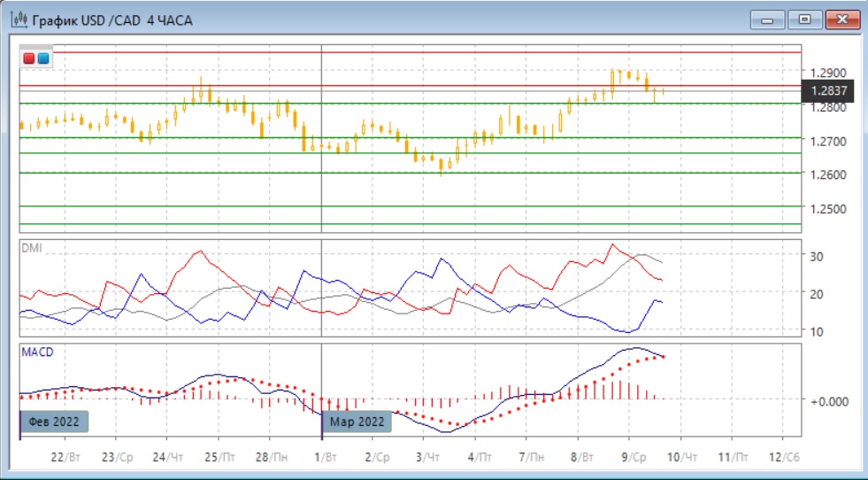Close the USD/CAD chart window
868x480 pixels.
841,19
